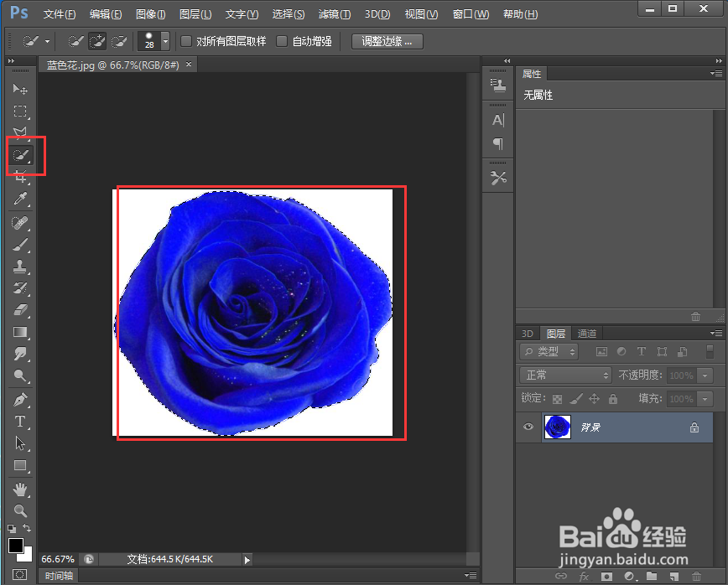Select the Pen tool
This screenshot has height=585, width=728.
point(20,400)
